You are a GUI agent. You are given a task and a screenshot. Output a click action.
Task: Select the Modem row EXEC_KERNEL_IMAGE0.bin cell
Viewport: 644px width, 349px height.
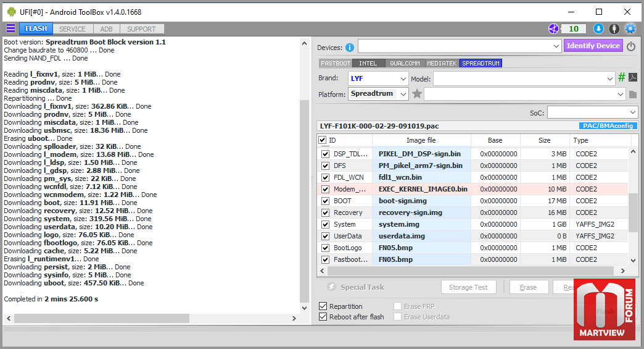pos(423,189)
